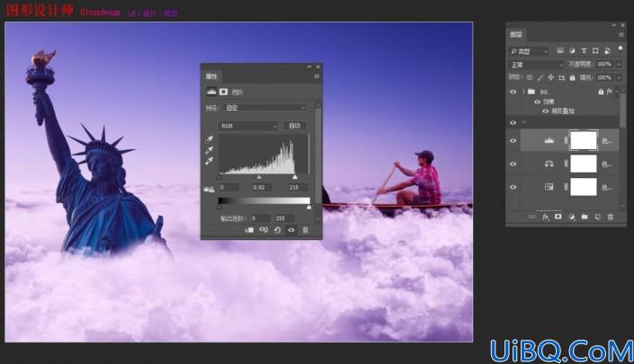The image size is (634, 364).
Task: Hide the bottom adjustment layer
Action: click(513, 187)
